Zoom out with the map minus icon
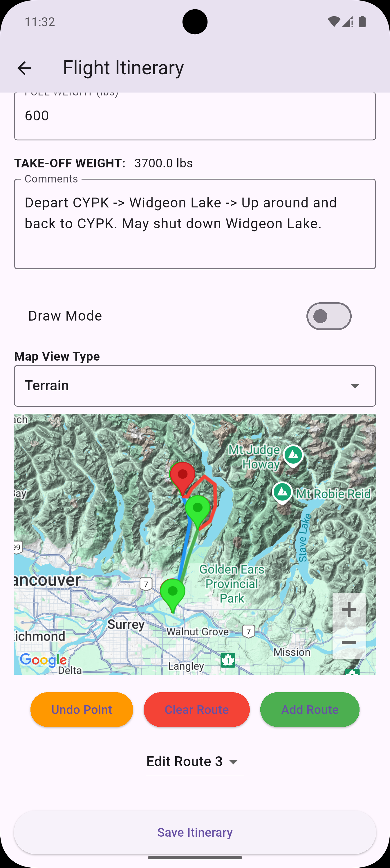 click(x=349, y=643)
